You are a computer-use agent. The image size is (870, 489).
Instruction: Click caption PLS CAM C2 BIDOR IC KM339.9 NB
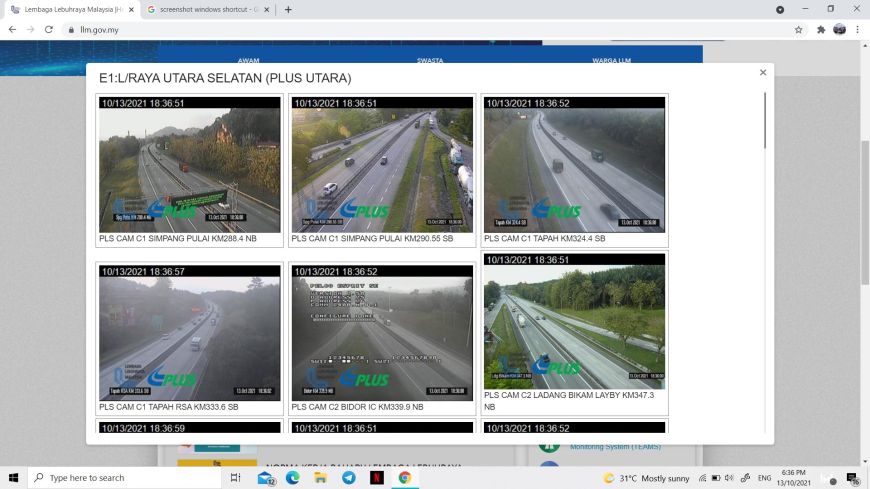357,407
